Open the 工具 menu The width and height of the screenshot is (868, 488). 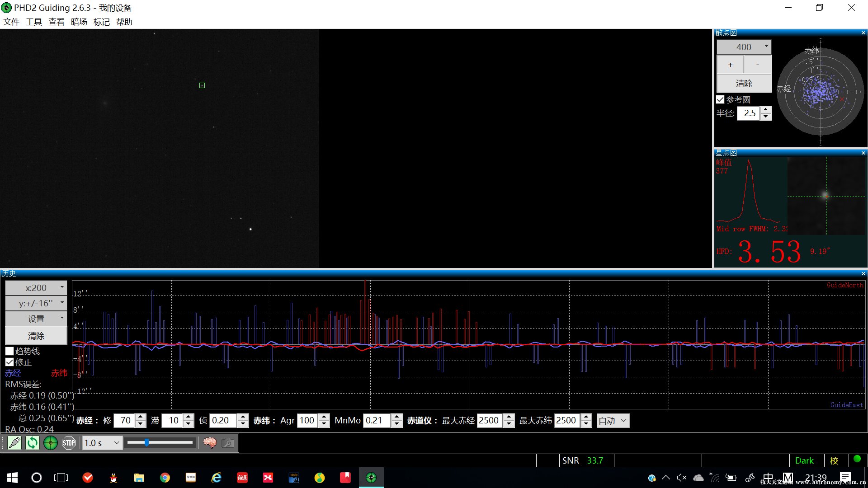[34, 22]
